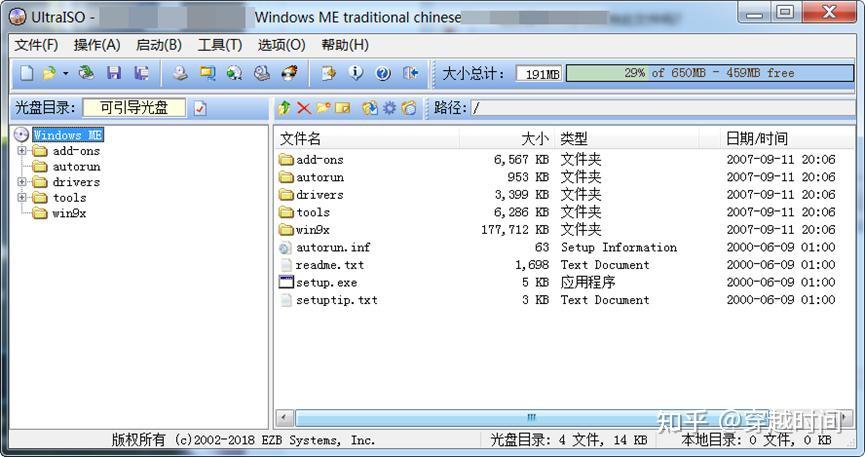
Task: Click the checkmark document icon beside 可引导光盘
Action: pos(200,108)
